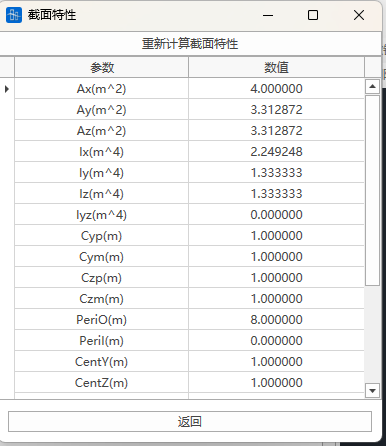Select the Ay(m^2) parameter cell

pos(101,110)
